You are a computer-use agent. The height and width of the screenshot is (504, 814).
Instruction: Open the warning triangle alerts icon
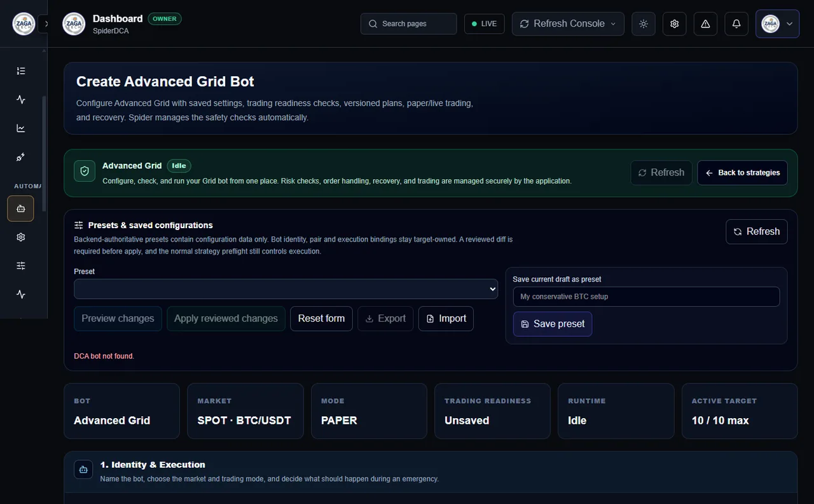click(705, 24)
